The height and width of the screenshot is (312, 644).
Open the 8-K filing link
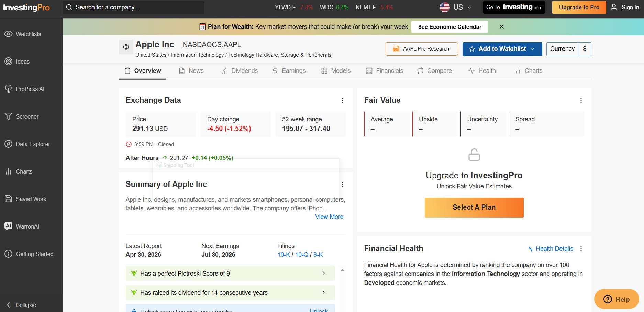click(318, 255)
